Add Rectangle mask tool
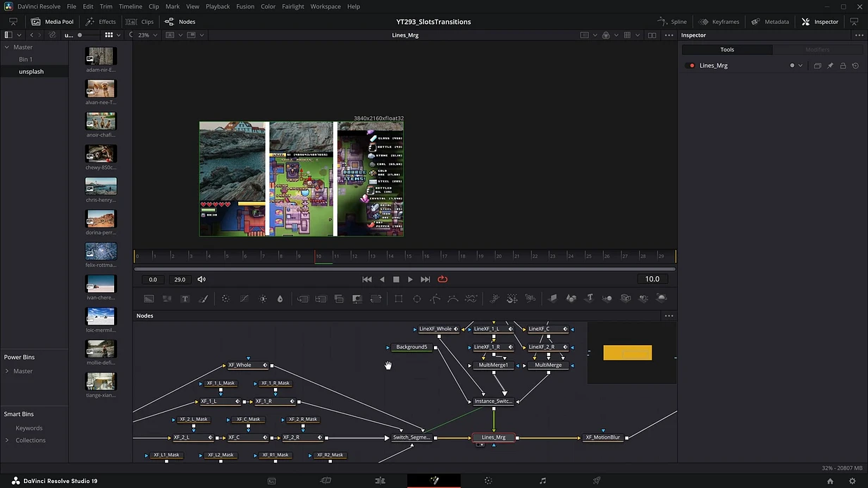This screenshot has width=868, height=488. pyautogui.click(x=398, y=299)
